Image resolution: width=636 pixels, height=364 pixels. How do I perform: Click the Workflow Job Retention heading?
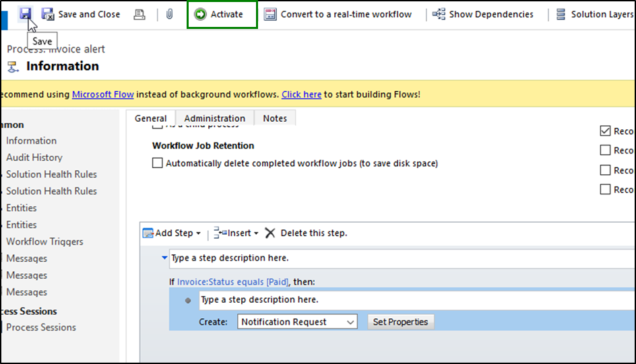click(x=203, y=146)
